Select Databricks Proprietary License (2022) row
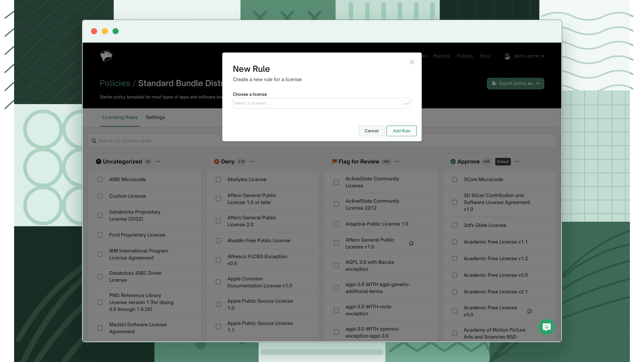 [x=145, y=216]
